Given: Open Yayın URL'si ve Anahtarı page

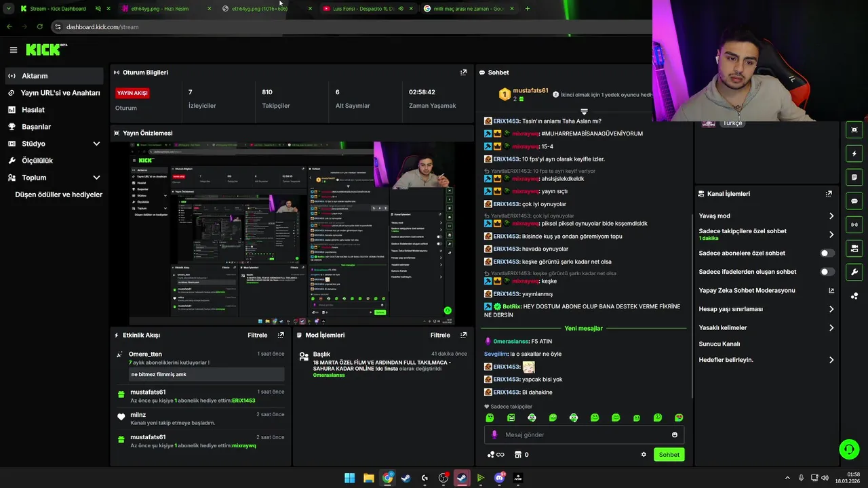Looking at the screenshot, I should pyautogui.click(x=54, y=93).
